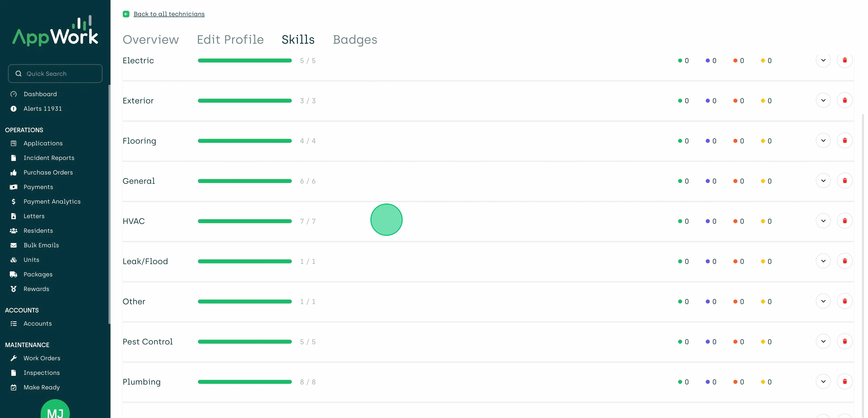Screen dimensions: 868x418
Task: Click the green back arrow icon
Action: tap(126, 14)
